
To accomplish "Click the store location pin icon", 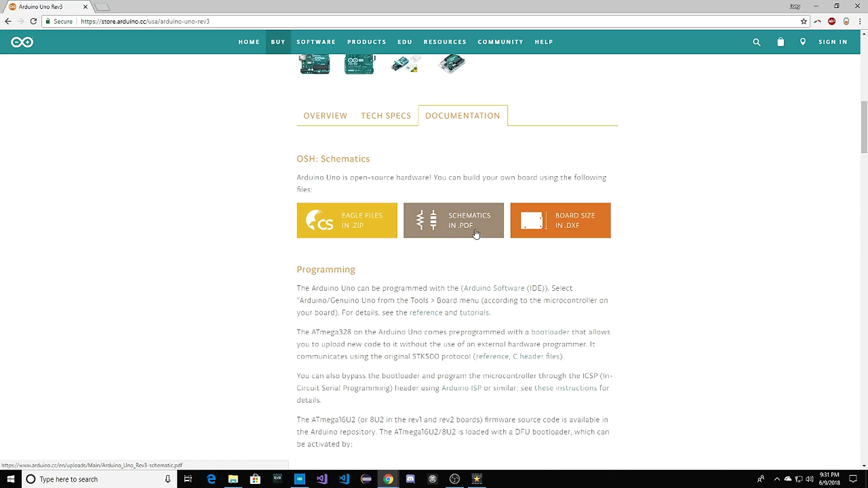I will click(802, 42).
